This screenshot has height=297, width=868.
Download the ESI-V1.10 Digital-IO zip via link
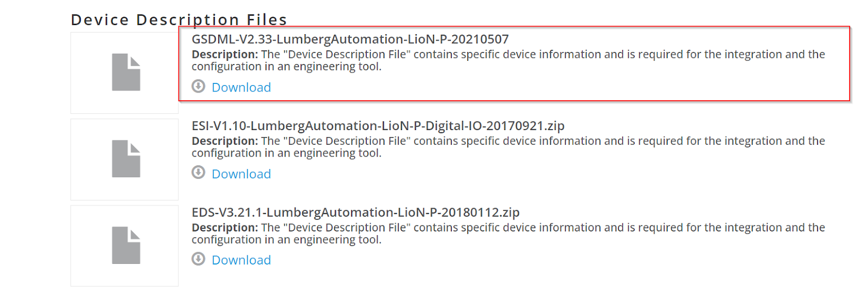(x=241, y=174)
